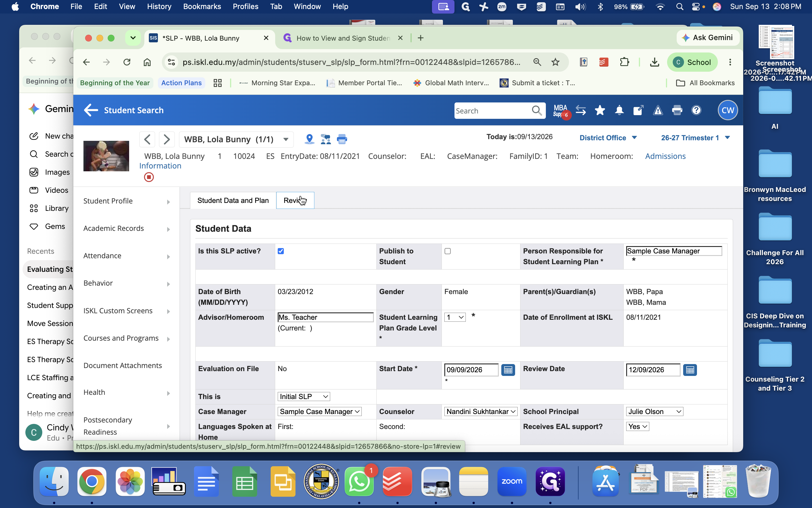This screenshot has height=508, width=812.
Task: Open Document Attachments in the left menu
Action: (x=122, y=365)
